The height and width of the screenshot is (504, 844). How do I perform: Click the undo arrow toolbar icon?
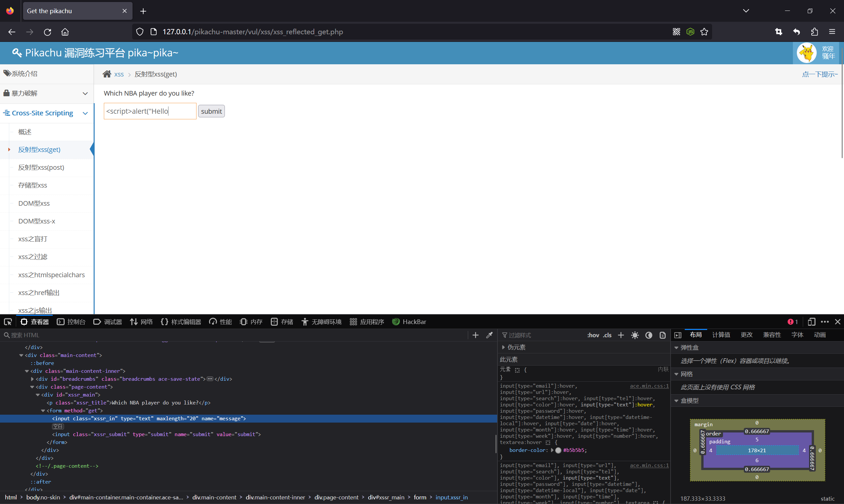point(797,32)
